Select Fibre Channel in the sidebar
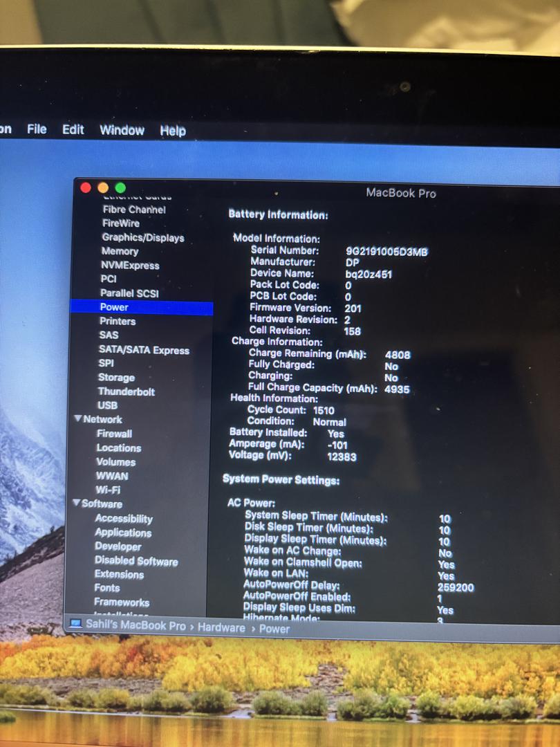Screen dimensions: 560x747 [x=134, y=209]
